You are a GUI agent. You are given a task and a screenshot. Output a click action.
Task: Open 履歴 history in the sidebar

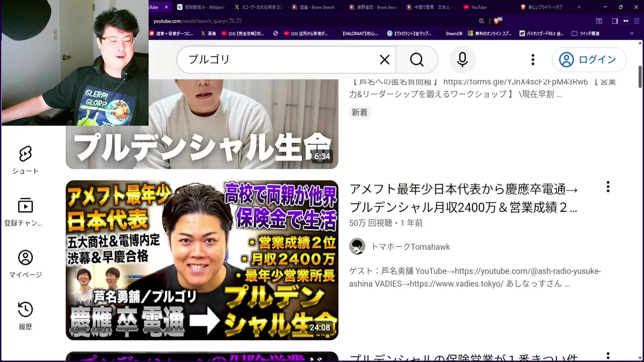coord(25,316)
